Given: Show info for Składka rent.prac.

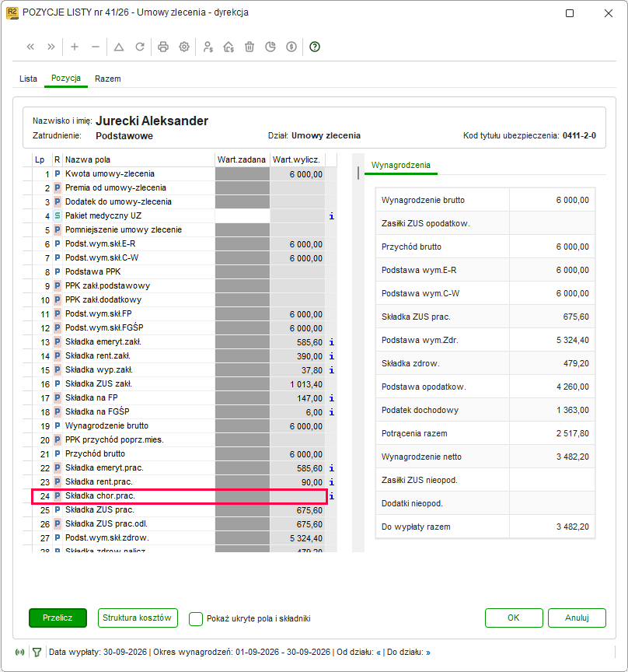Looking at the screenshot, I should click(x=332, y=482).
